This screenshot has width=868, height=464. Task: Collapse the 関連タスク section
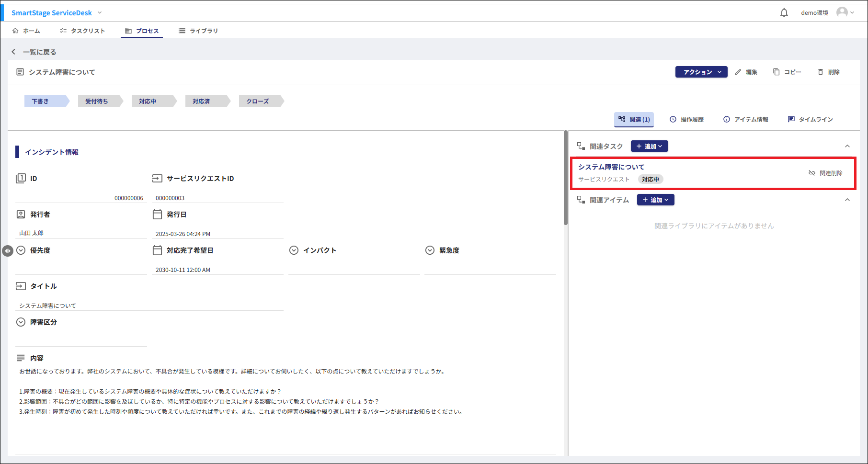[847, 146]
